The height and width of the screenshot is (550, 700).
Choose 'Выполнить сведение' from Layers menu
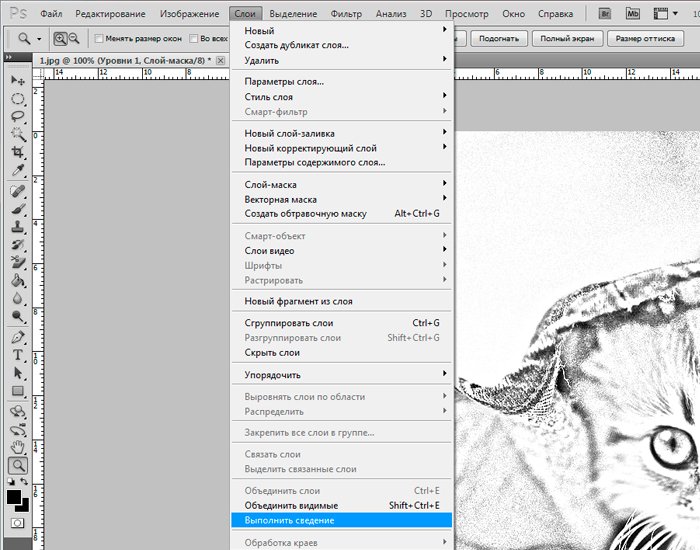(x=290, y=521)
